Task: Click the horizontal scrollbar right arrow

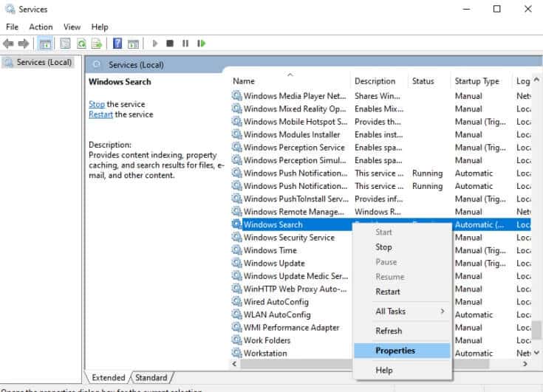Action: (x=525, y=364)
